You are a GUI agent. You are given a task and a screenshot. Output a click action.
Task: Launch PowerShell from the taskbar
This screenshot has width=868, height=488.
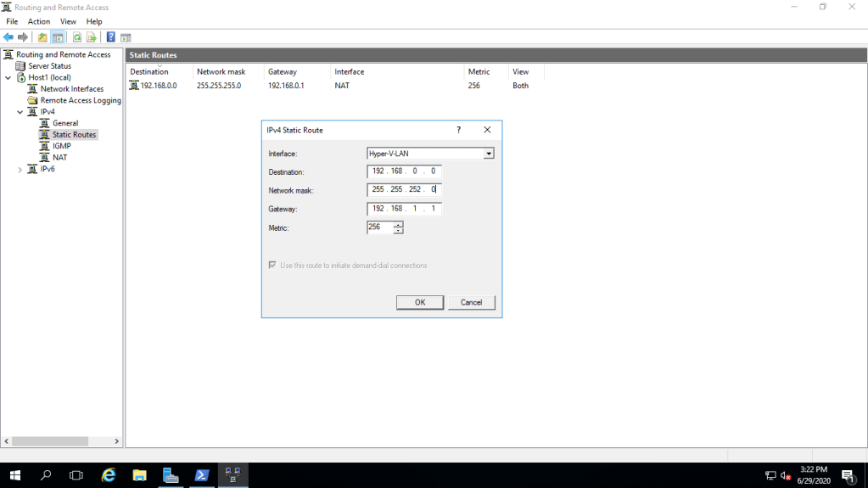click(202, 475)
